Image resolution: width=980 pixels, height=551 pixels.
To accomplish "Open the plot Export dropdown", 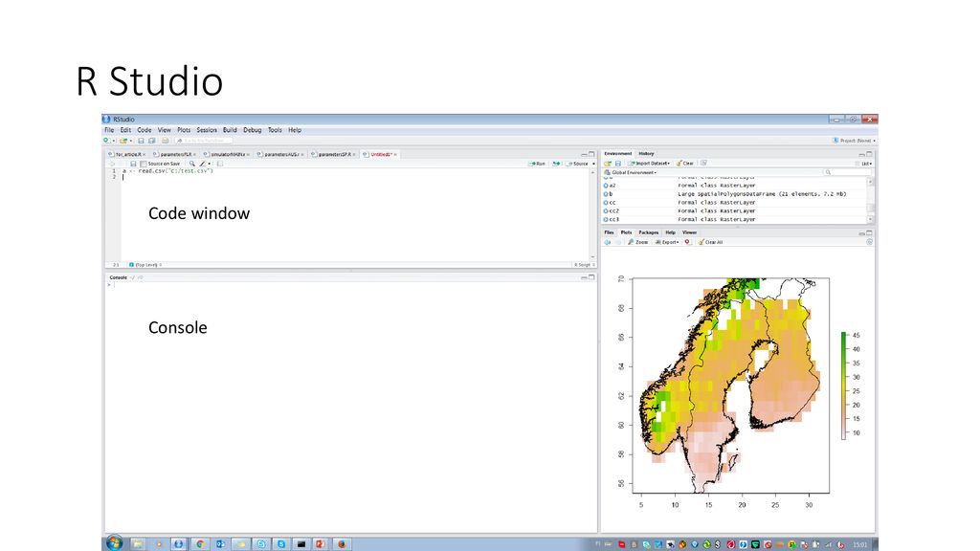I will (x=667, y=242).
